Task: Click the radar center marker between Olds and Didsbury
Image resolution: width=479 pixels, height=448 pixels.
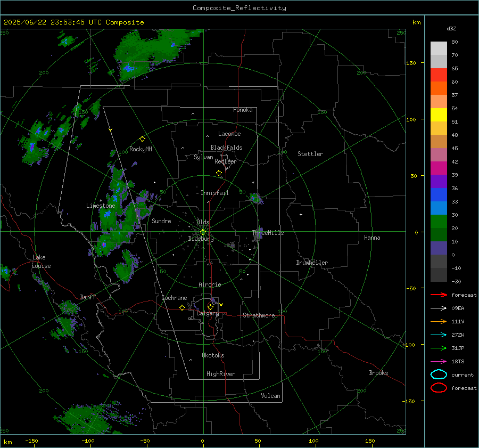Action: [203, 232]
